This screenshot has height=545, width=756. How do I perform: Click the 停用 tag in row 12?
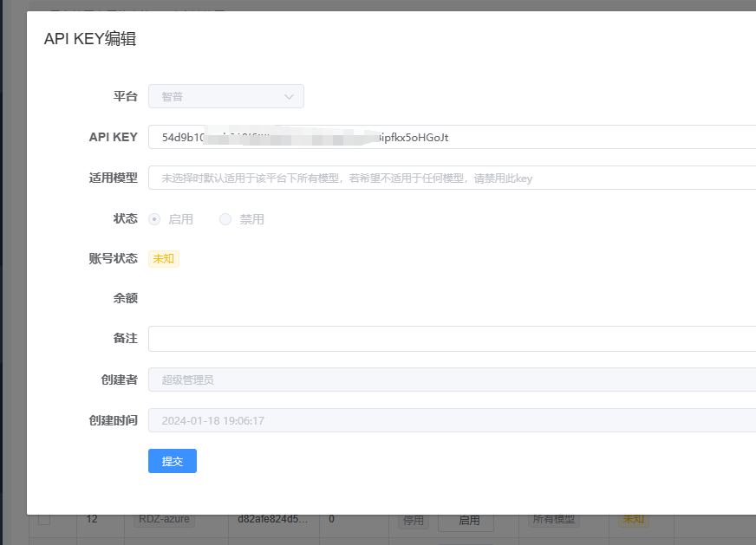[414, 521]
